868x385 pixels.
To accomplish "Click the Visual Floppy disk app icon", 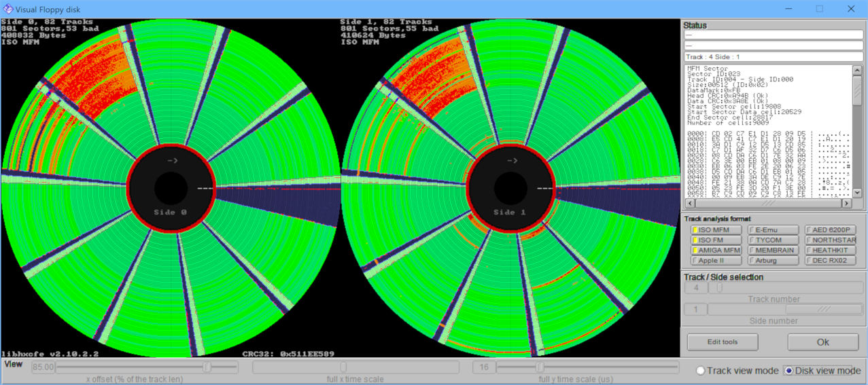I will click(x=7, y=9).
